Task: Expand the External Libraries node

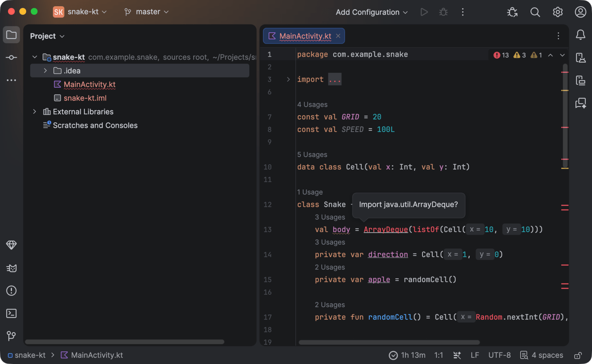Action: coord(34,112)
